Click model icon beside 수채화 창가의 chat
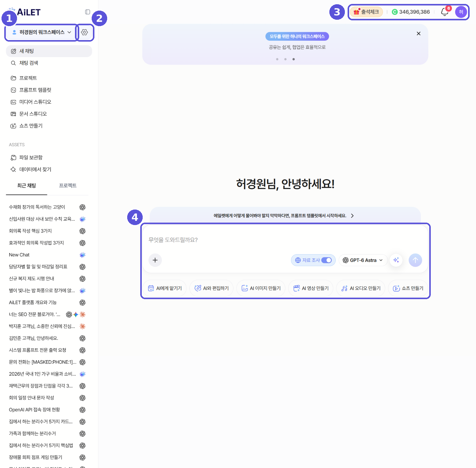 [82, 207]
